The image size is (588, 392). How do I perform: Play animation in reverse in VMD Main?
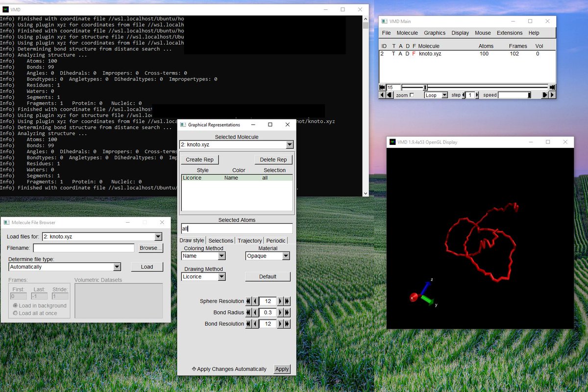tap(382, 95)
